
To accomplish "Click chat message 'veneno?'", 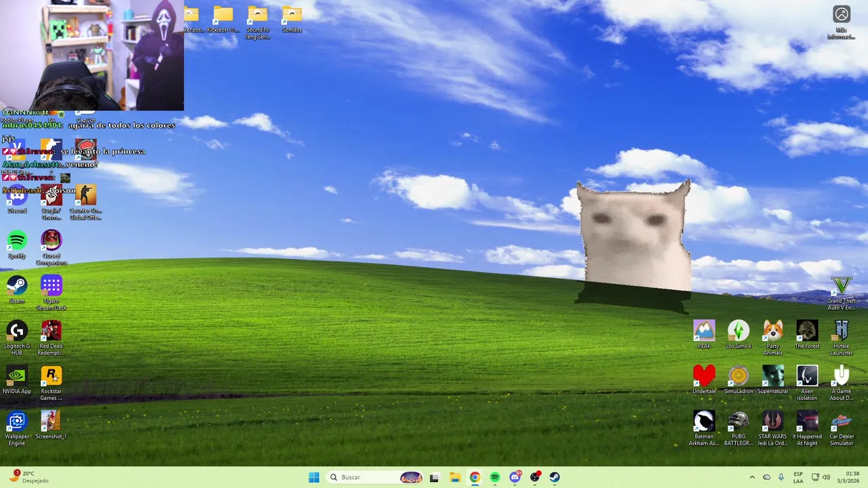I will pos(81,164).
